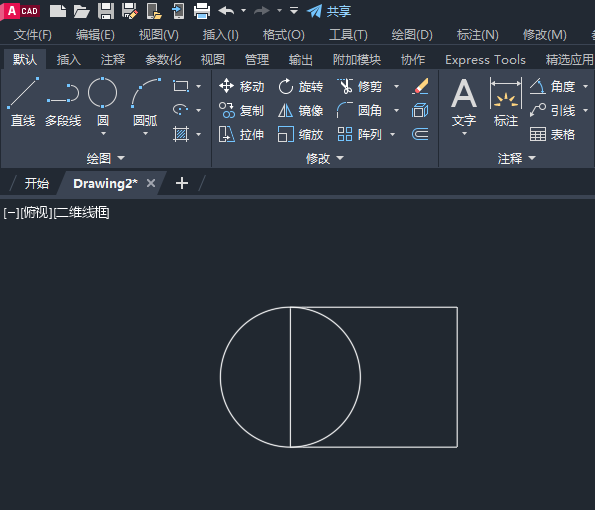Select the 修剪 trim tool
The height and width of the screenshot is (510, 595).
pos(360,87)
